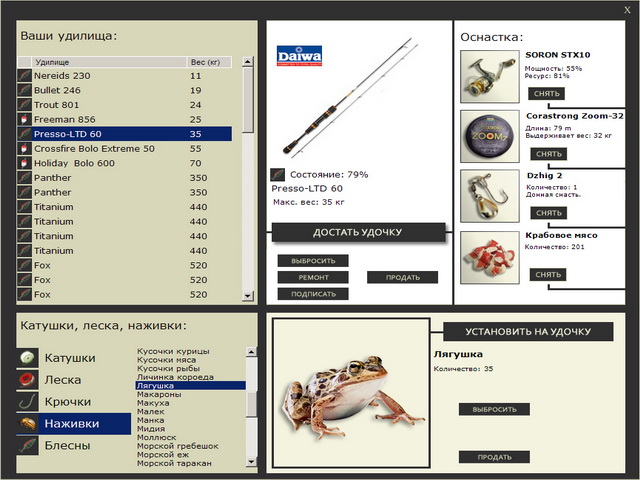
Task: Choose Макароны in the bait list
Action: click(158, 394)
